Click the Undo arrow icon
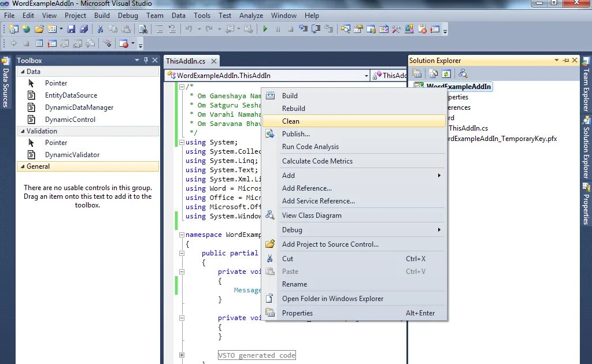 pyautogui.click(x=189, y=29)
